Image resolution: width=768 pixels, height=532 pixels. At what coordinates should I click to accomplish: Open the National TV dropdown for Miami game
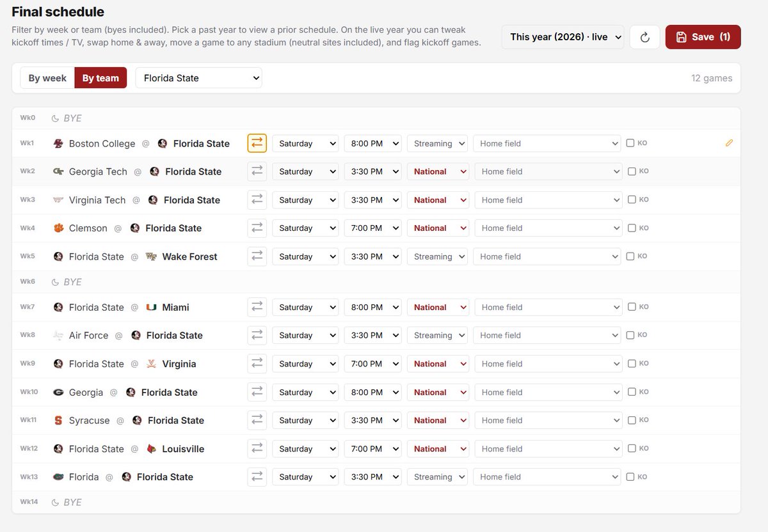pyautogui.click(x=438, y=307)
